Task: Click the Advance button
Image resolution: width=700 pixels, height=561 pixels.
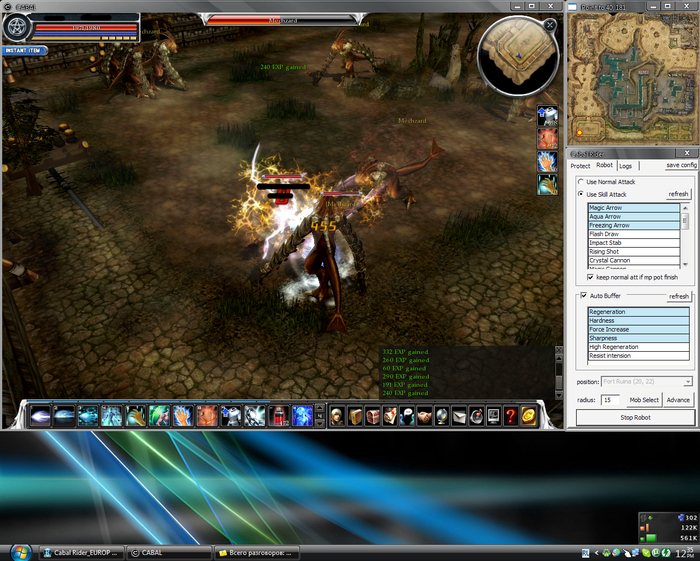Action: coord(678,400)
